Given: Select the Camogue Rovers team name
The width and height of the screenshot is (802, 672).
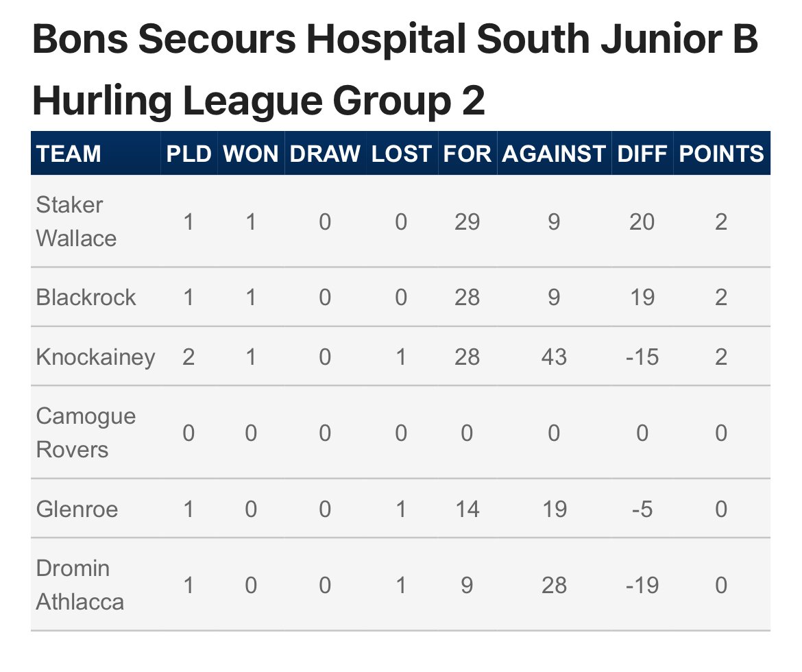Looking at the screenshot, I should point(86,433).
